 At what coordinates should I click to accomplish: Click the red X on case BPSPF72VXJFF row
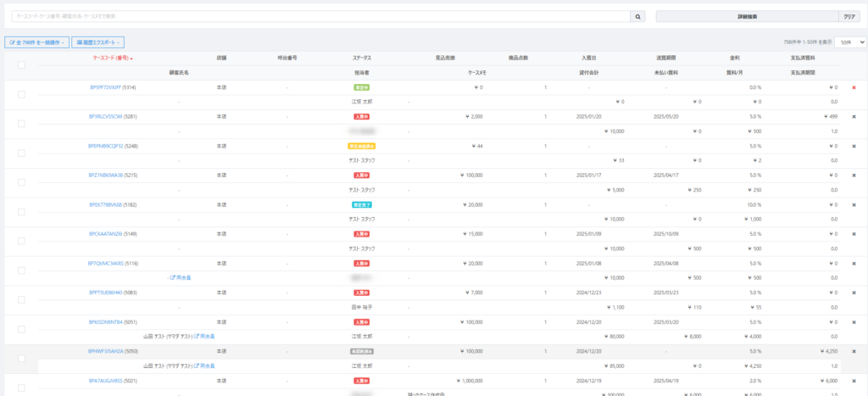point(854,87)
